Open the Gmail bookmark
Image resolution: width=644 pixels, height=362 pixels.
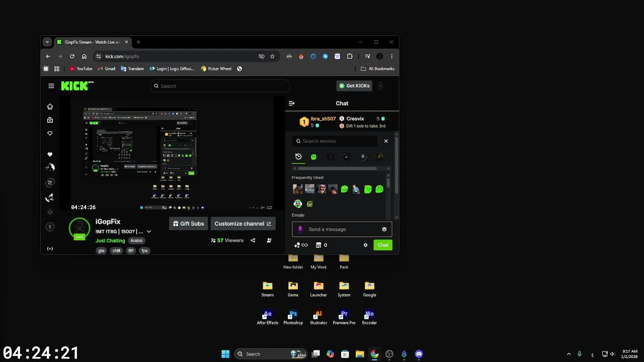point(106,69)
